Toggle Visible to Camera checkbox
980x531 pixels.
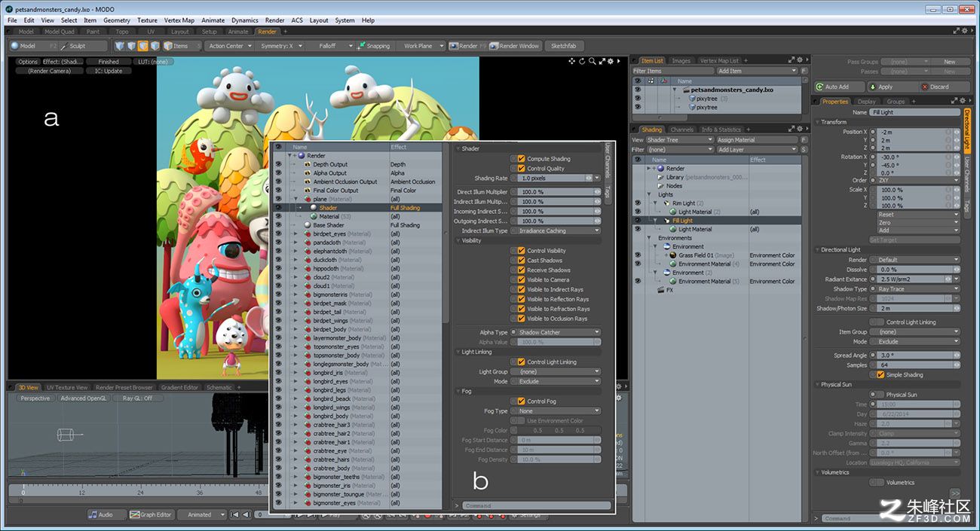[520, 279]
